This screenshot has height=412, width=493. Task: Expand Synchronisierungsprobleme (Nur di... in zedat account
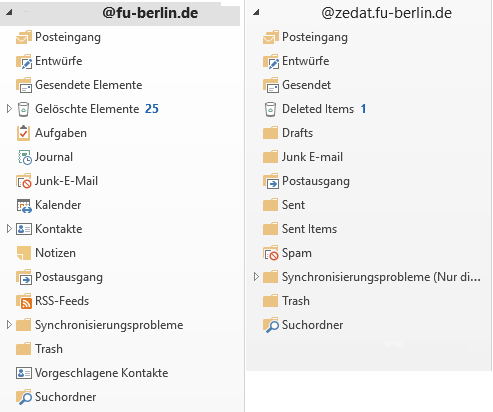pyautogui.click(x=256, y=277)
